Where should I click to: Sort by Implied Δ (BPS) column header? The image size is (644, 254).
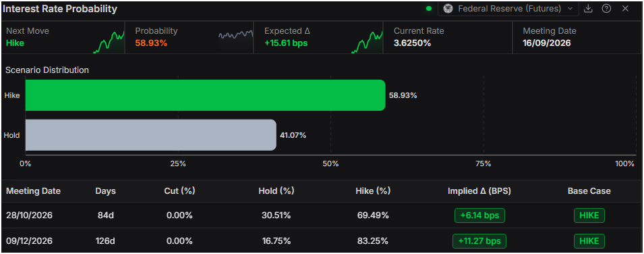tap(479, 191)
